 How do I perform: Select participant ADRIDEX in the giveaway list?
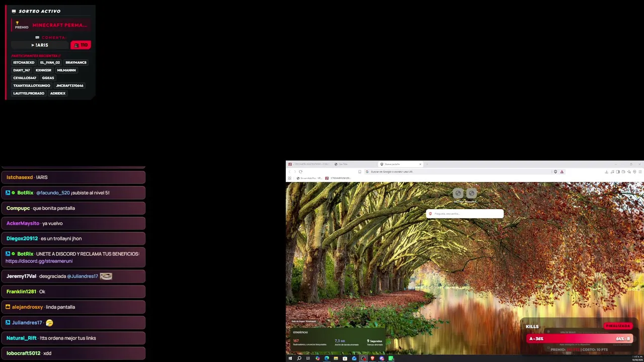tap(58, 94)
